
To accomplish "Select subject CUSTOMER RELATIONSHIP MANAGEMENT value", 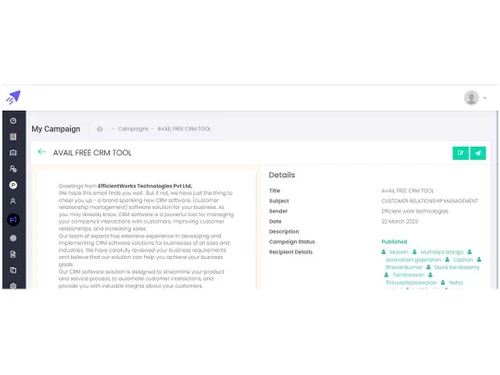I will [x=430, y=201].
